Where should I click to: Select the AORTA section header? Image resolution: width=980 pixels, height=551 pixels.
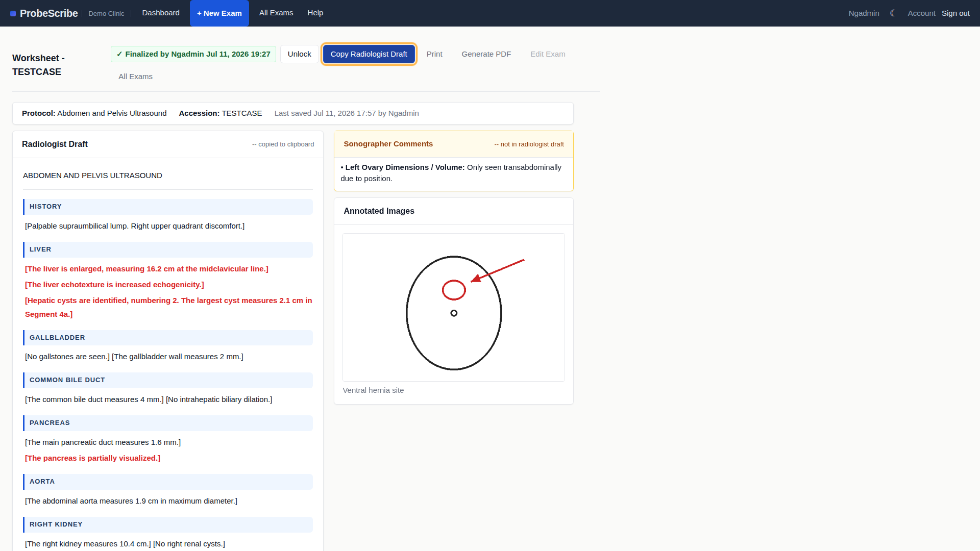click(168, 482)
